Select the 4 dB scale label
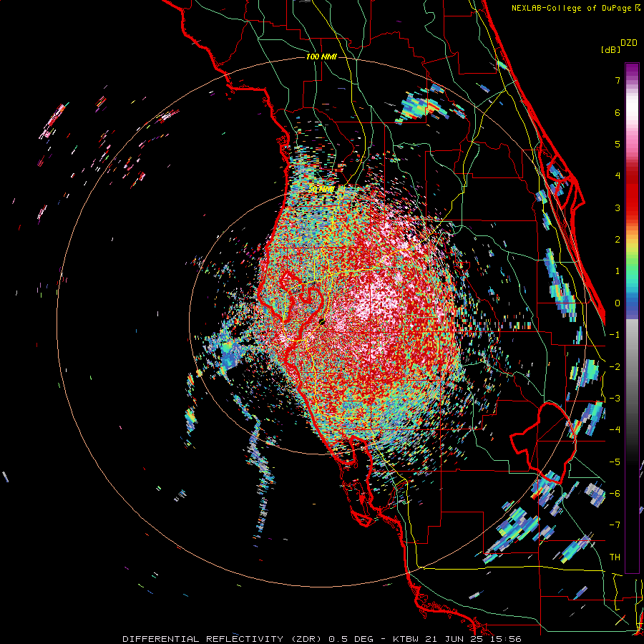Screen dimensions: 644x644 [x=618, y=176]
